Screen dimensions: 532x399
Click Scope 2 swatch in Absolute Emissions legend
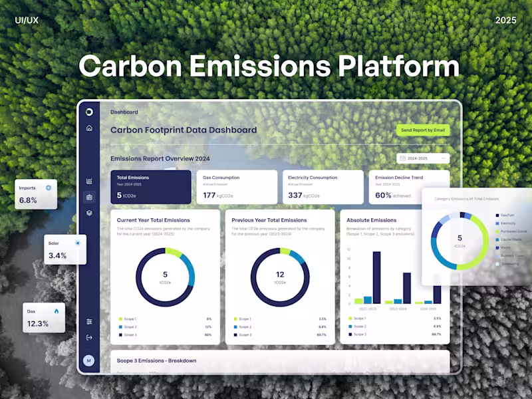tap(350, 327)
